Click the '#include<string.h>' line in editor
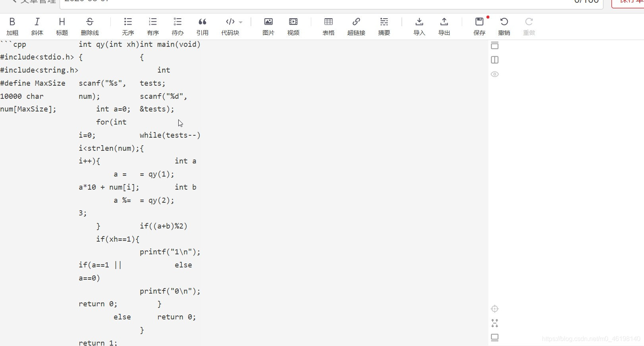 39,70
